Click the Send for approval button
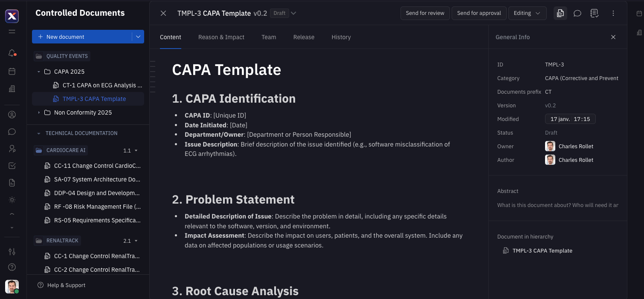The image size is (644, 299). click(479, 13)
